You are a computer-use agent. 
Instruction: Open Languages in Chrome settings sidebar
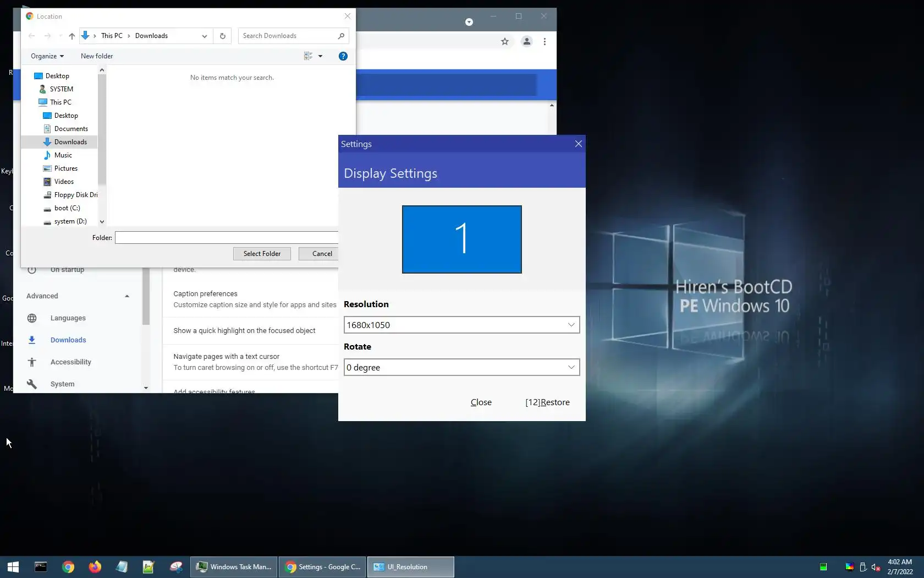(x=68, y=318)
